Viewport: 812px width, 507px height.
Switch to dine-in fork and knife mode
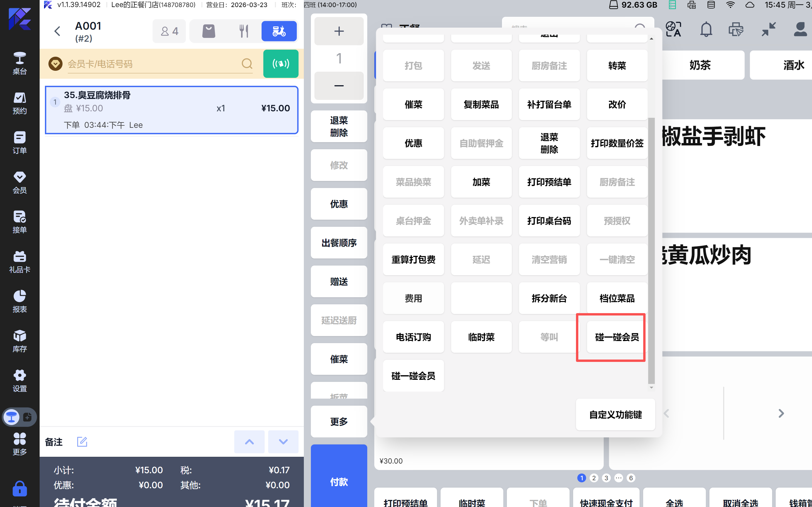[x=244, y=31]
